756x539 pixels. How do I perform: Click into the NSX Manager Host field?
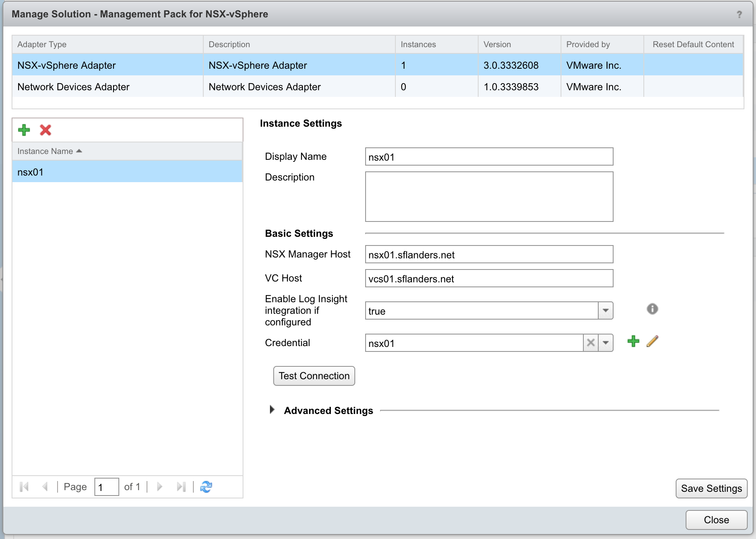tap(489, 255)
